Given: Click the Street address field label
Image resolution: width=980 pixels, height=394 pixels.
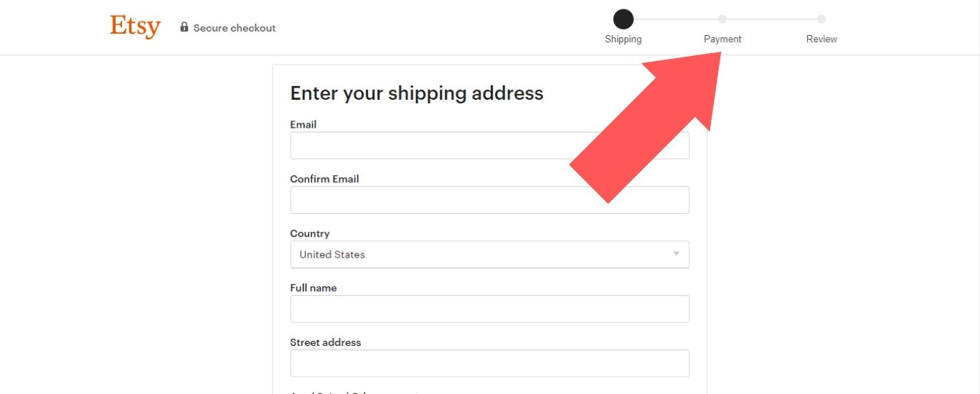Looking at the screenshot, I should click(x=325, y=342).
